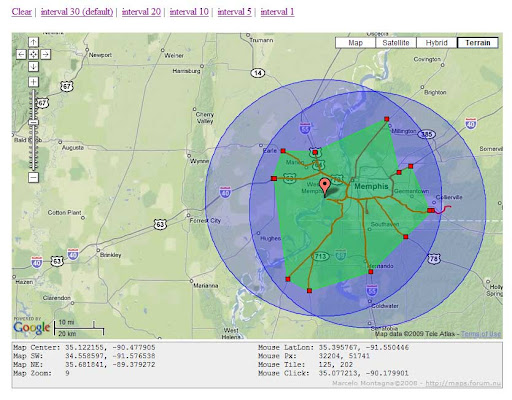Zoom in with the plus button

(33, 82)
